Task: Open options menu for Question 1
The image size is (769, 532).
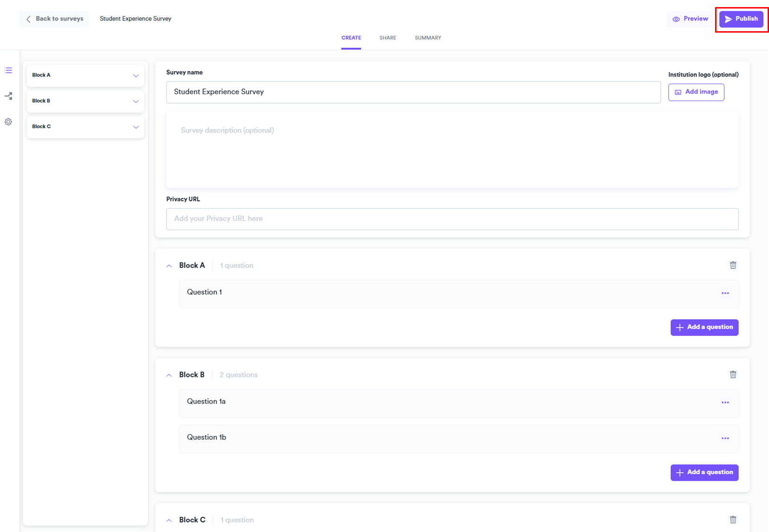Action: pyautogui.click(x=725, y=293)
